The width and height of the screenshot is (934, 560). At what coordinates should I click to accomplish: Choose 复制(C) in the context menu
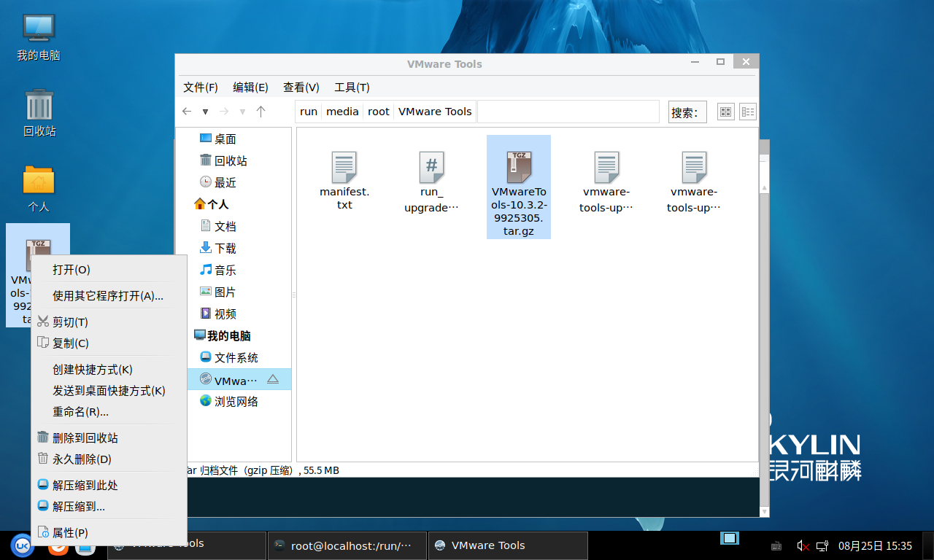point(109,343)
